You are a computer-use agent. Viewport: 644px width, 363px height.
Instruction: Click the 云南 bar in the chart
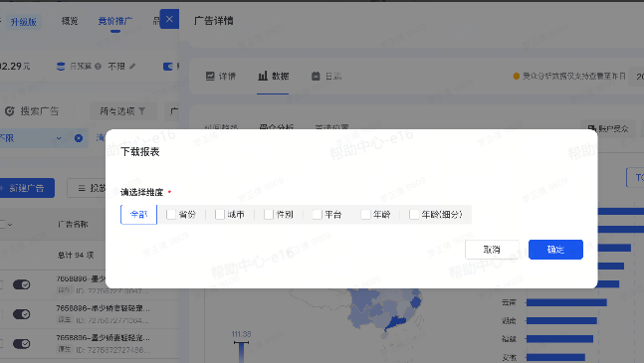[x=566, y=302]
